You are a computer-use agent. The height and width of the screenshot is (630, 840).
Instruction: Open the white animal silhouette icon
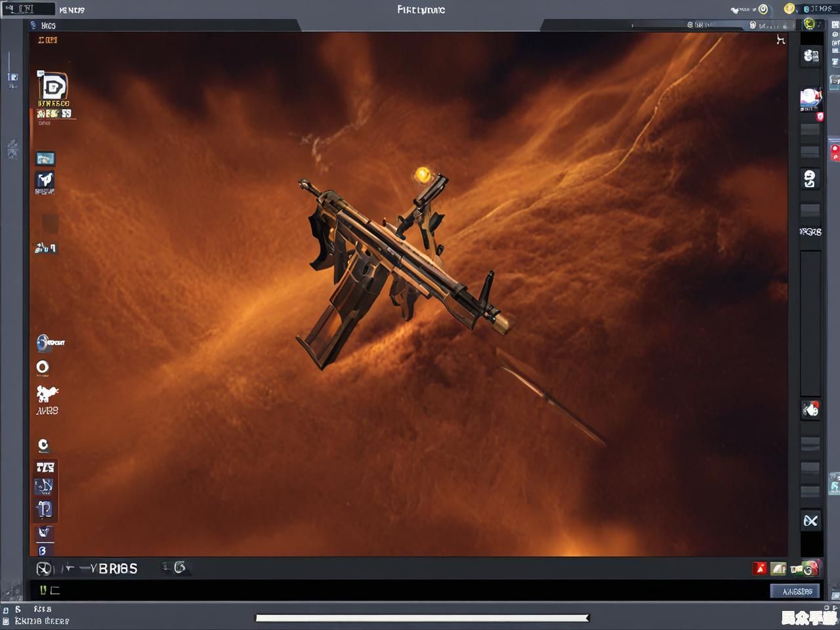tap(47, 393)
